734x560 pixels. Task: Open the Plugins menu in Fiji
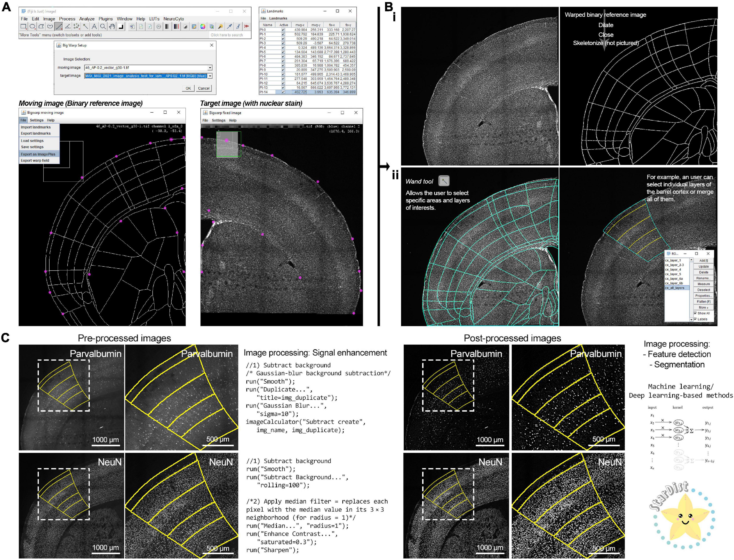[x=106, y=19]
